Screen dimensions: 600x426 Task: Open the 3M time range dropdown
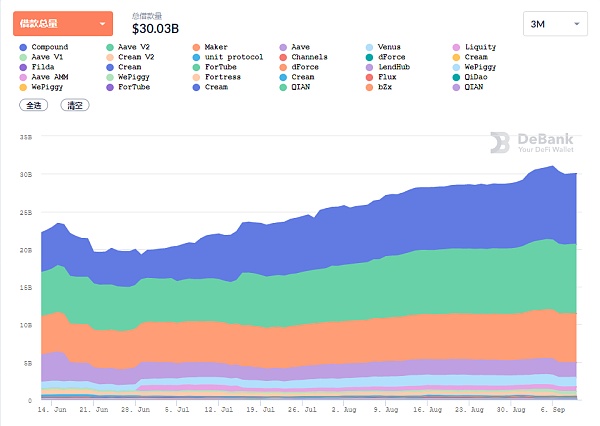[555, 23]
